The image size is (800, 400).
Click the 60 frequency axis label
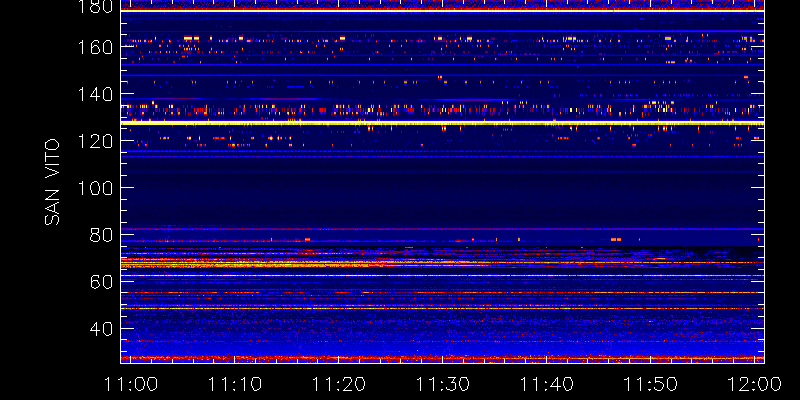pyautogui.click(x=101, y=281)
